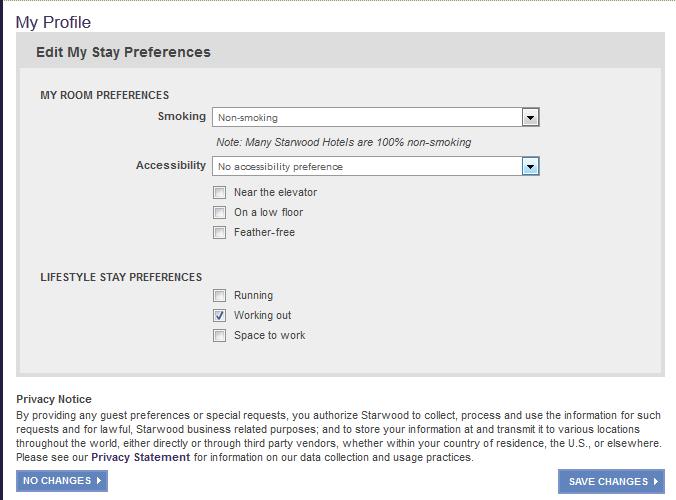This screenshot has width=676, height=500.
Task: Click the 'On a low floor' label text
Action: click(268, 212)
